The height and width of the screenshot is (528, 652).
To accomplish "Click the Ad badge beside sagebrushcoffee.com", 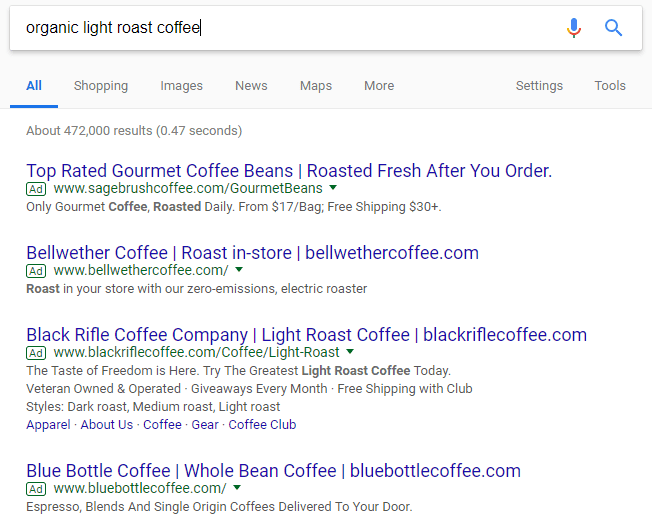I will click(x=36, y=188).
